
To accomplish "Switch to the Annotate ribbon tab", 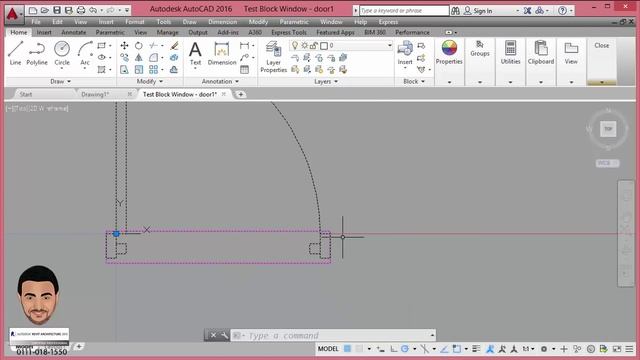I will [x=73, y=32].
